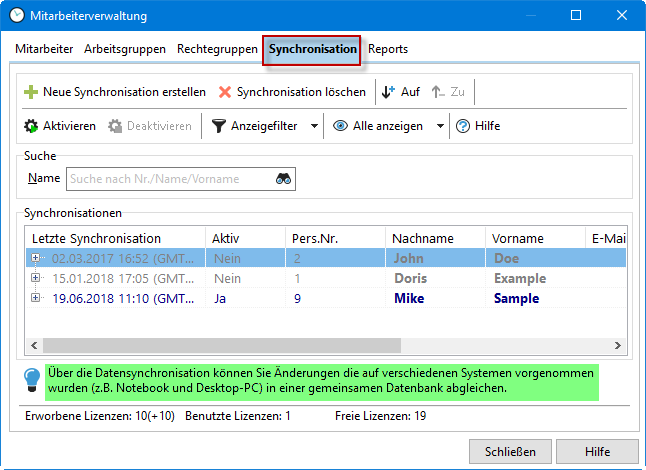This screenshot has height=470, width=646.
Task: Expand the 19.06.2018 synchronisation row
Action: coord(37,298)
